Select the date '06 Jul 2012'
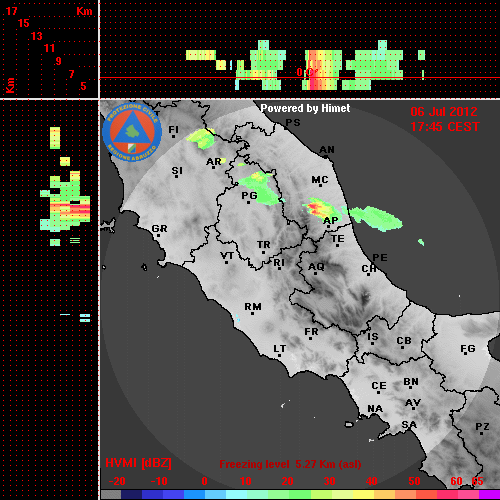Screen dimensions: 500x500 pyautogui.click(x=444, y=112)
